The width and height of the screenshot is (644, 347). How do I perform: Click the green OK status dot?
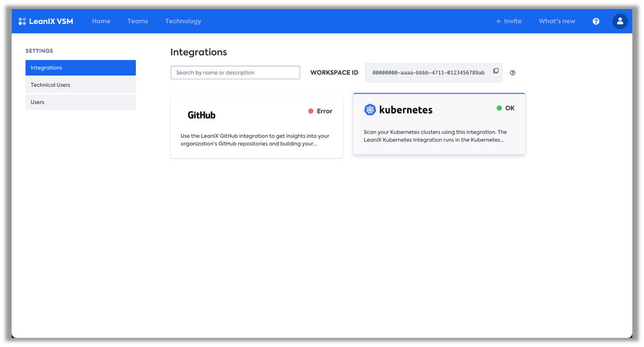tap(499, 108)
